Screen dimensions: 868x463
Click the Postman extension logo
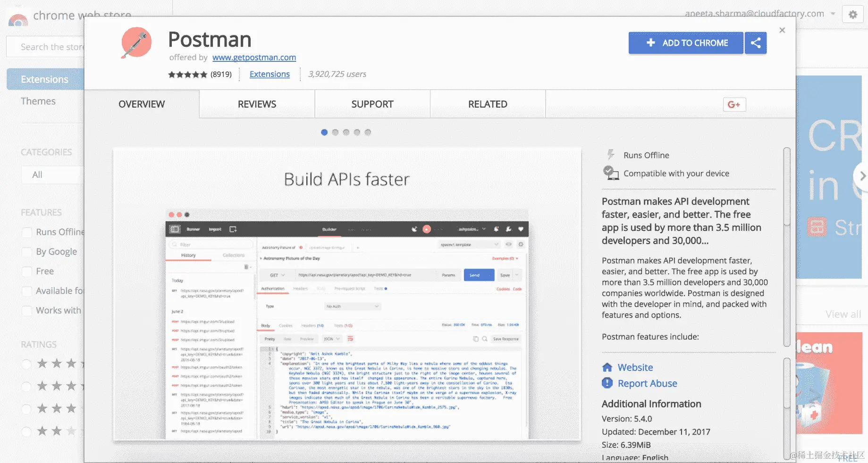coord(136,42)
